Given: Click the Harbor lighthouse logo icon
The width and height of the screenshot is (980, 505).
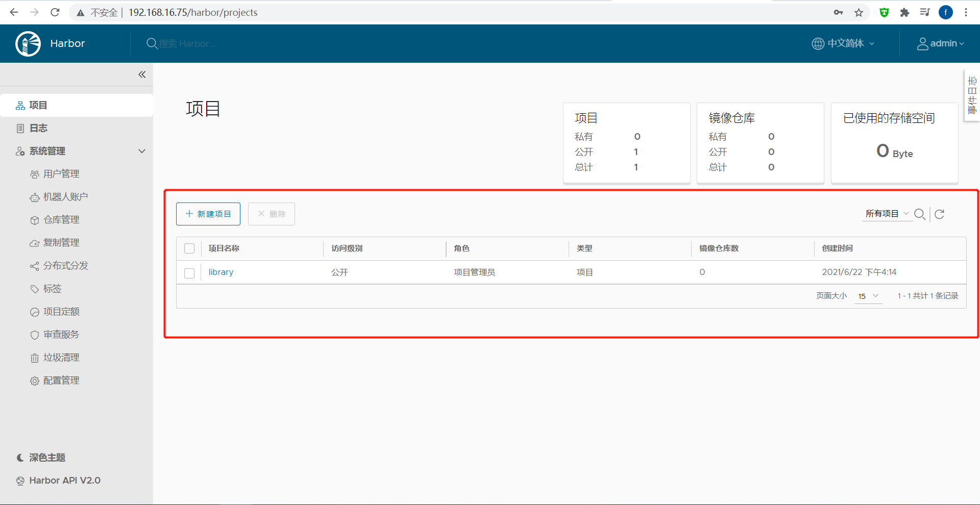Looking at the screenshot, I should 28,44.
